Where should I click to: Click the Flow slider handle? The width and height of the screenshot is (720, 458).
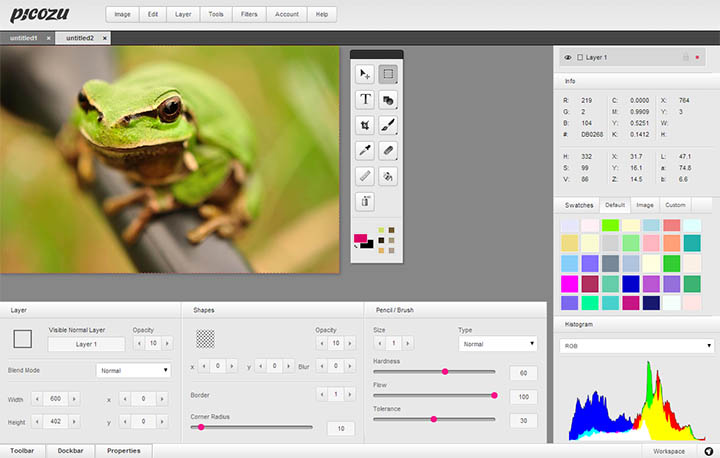tap(495, 395)
